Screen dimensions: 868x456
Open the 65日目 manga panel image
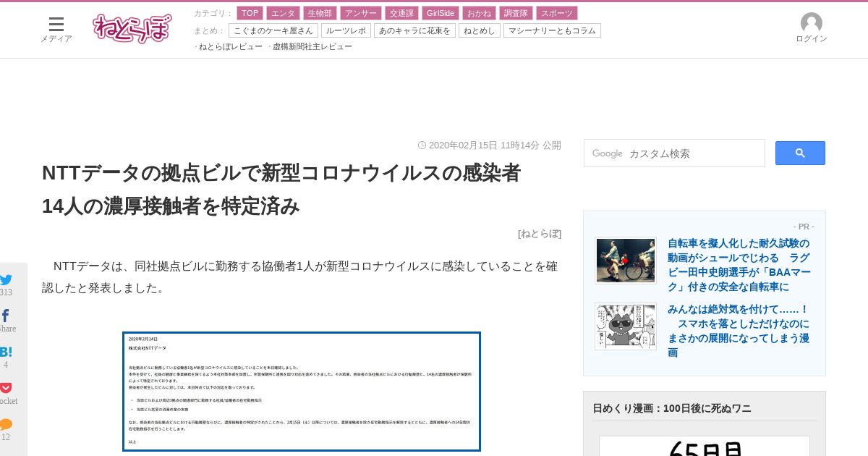click(x=705, y=446)
